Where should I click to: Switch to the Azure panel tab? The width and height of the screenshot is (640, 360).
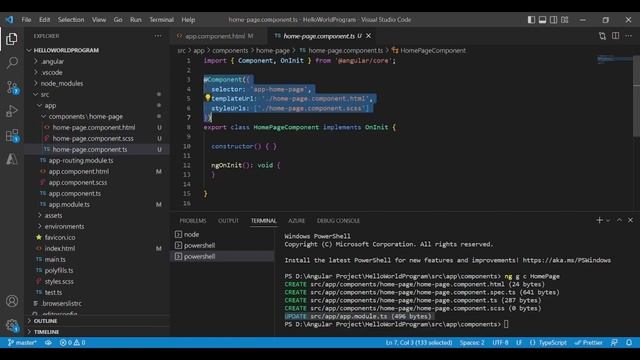click(x=296, y=220)
